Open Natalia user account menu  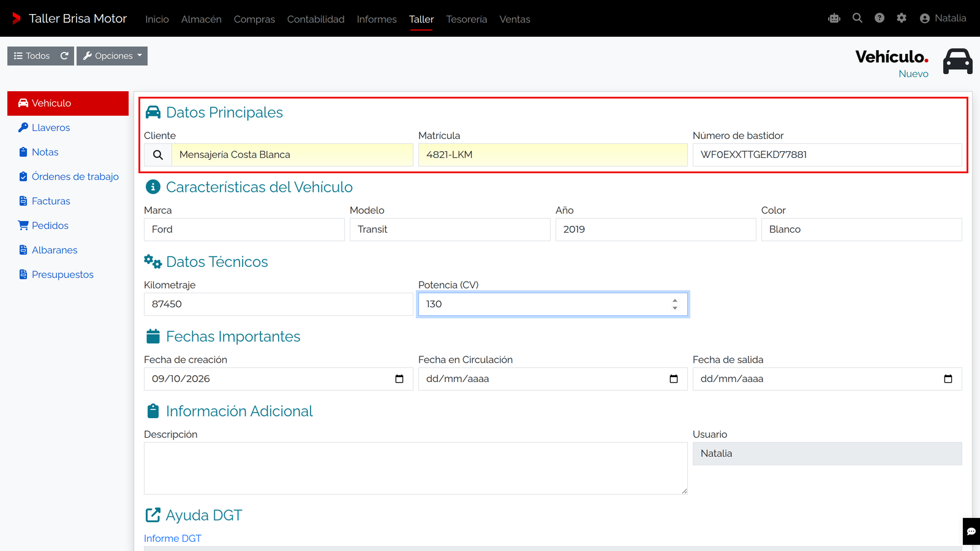click(x=943, y=18)
